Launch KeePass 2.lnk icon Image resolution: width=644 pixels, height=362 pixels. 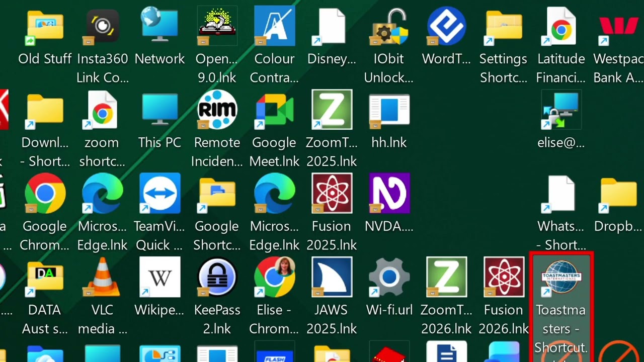217,278
